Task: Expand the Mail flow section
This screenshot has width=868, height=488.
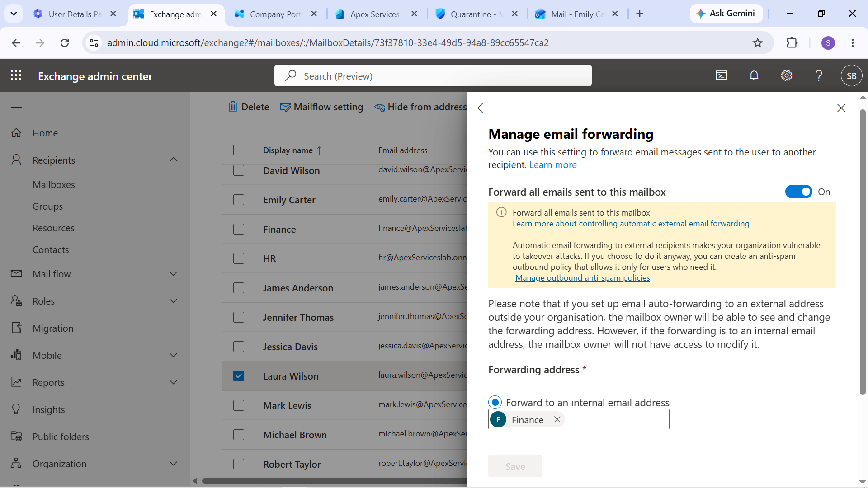Action: [x=174, y=274]
